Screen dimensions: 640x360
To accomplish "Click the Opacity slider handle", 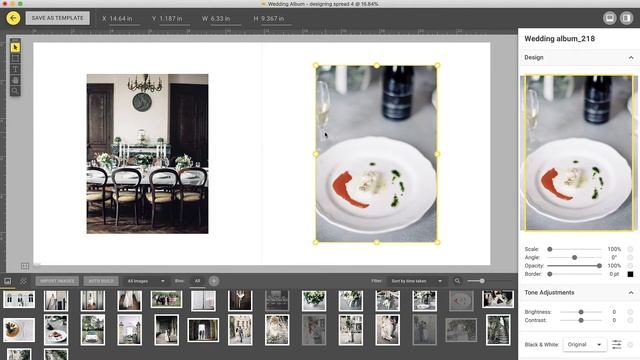I will 599,266.
